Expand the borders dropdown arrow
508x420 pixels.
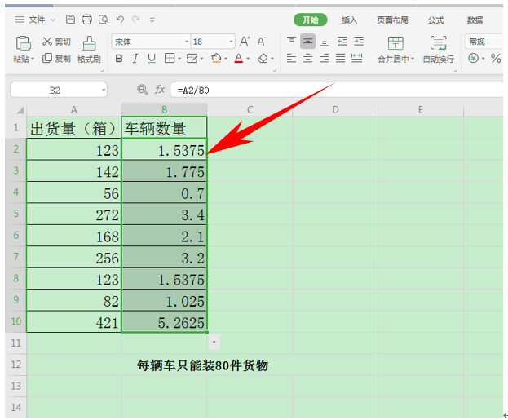pos(179,59)
